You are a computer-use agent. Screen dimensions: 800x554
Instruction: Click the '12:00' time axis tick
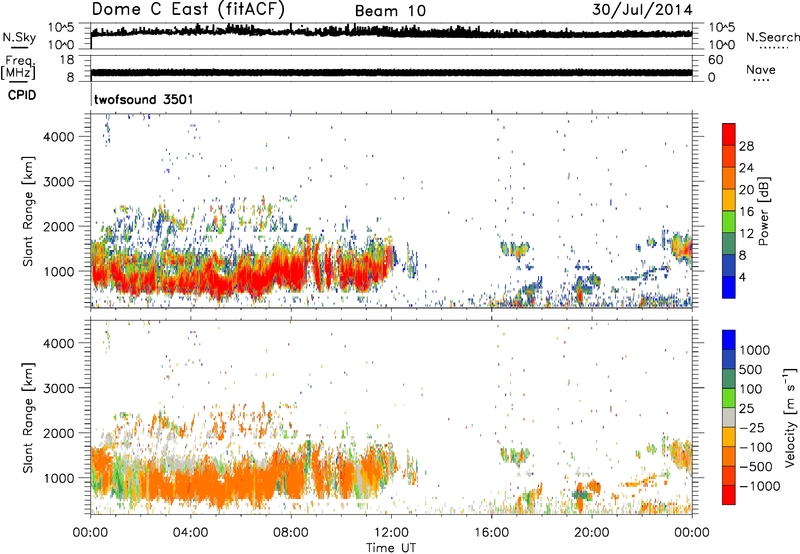(x=391, y=533)
